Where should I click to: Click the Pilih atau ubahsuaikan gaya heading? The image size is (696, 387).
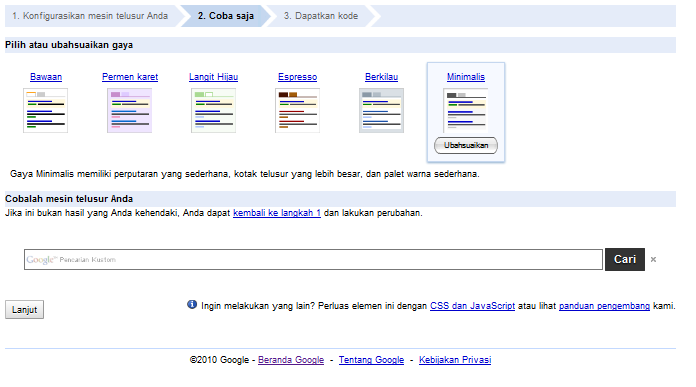point(69,45)
